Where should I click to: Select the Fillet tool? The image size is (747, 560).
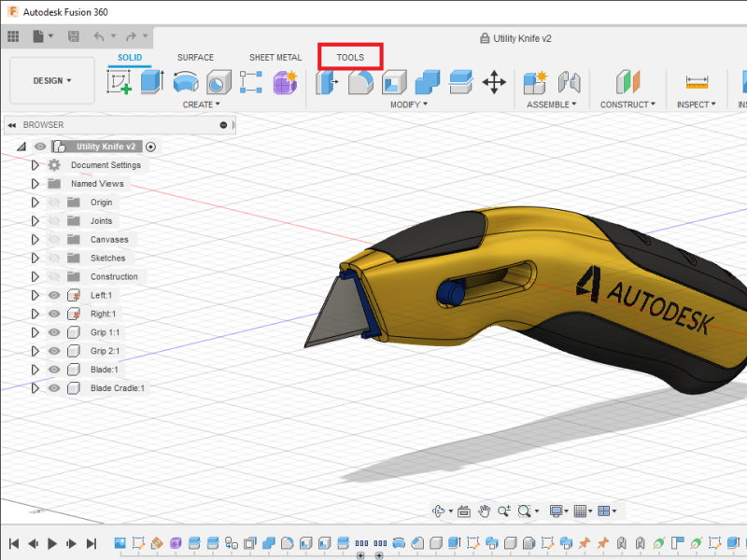360,82
